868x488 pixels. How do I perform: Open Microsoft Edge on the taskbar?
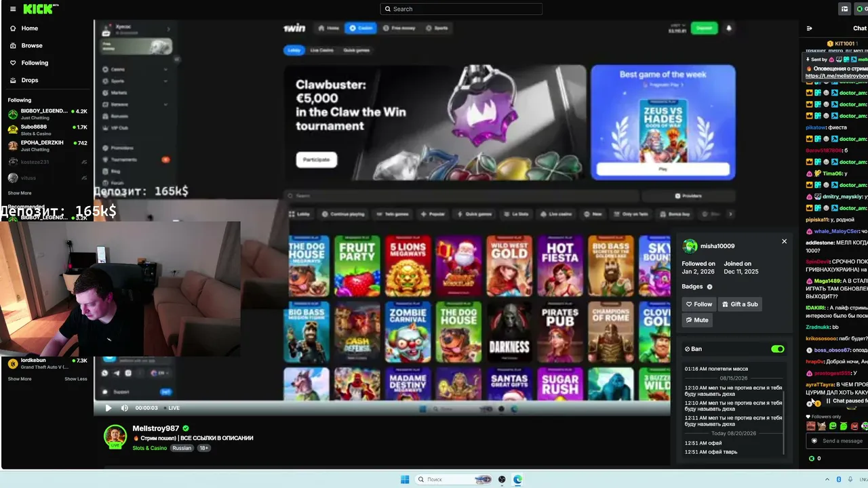[517, 479]
